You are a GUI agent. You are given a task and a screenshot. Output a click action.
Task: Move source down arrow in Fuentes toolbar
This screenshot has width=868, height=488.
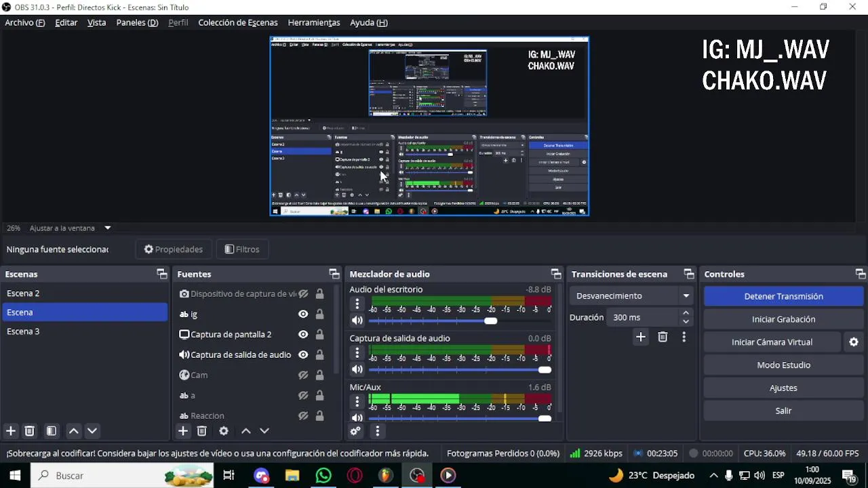264,431
